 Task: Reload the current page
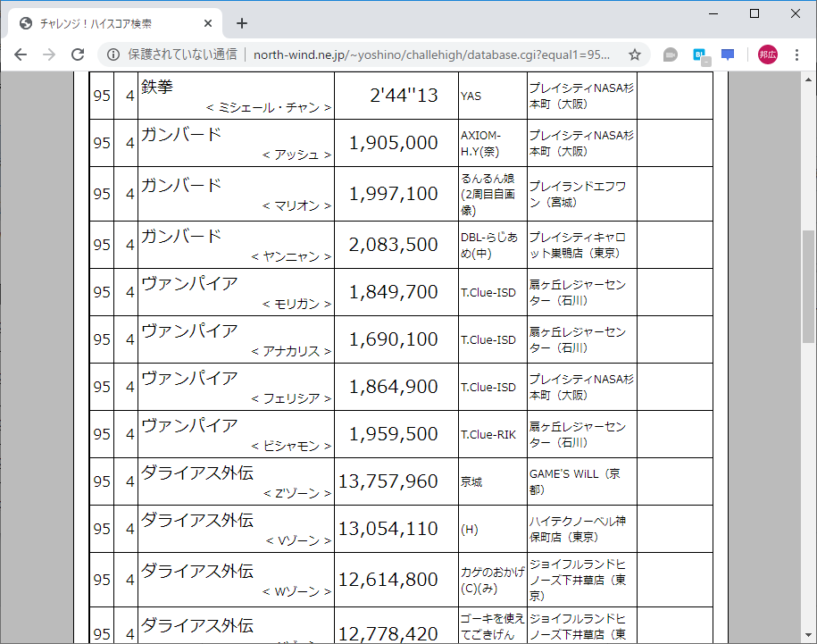tap(78, 54)
